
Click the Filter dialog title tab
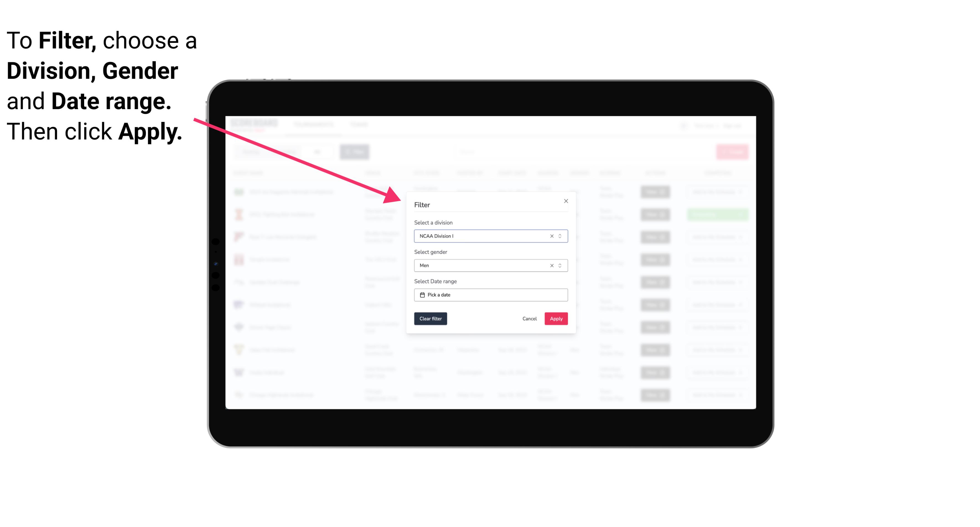422,204
